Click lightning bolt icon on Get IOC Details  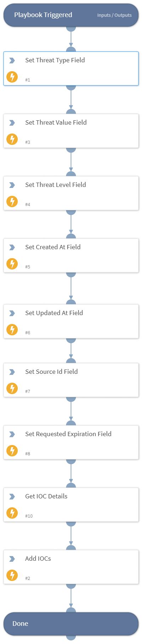tap(12, 513)
